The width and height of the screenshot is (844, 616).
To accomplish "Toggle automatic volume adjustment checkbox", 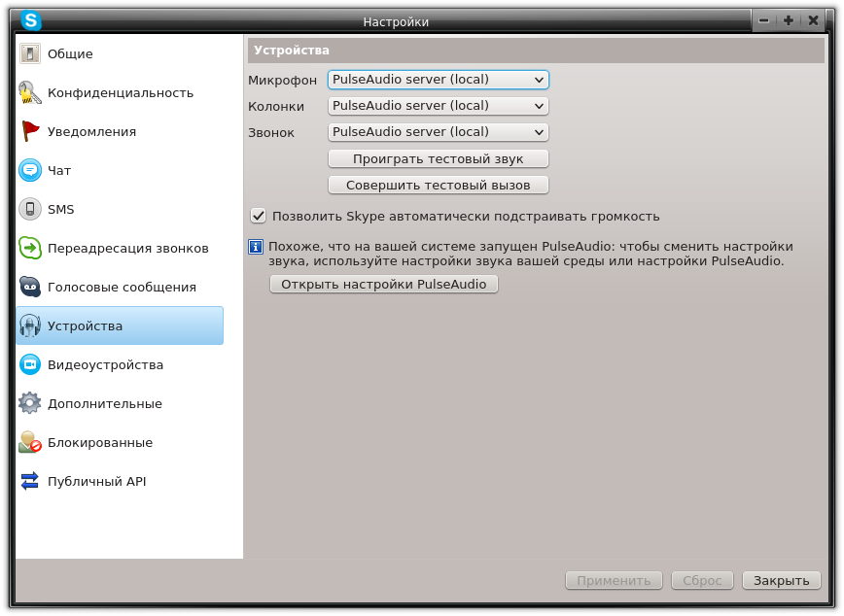I will tap(259, 216).
